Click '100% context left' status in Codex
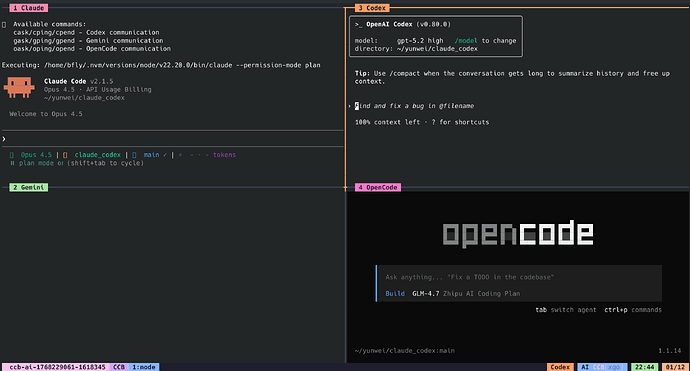 point(387,122)
